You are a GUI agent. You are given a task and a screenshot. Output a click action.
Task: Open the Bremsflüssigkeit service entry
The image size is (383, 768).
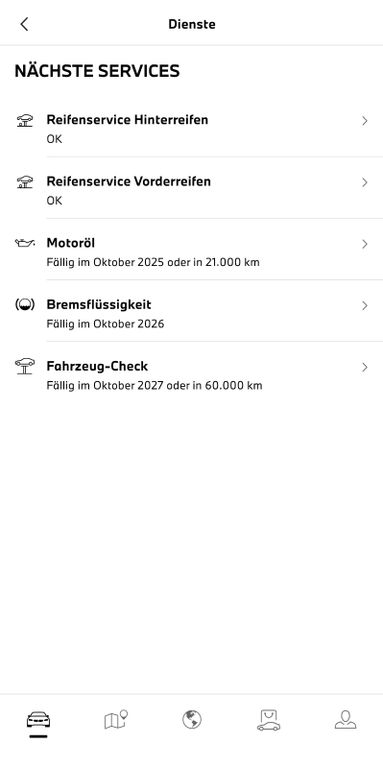pyautogui.click(x=192, y=311)
